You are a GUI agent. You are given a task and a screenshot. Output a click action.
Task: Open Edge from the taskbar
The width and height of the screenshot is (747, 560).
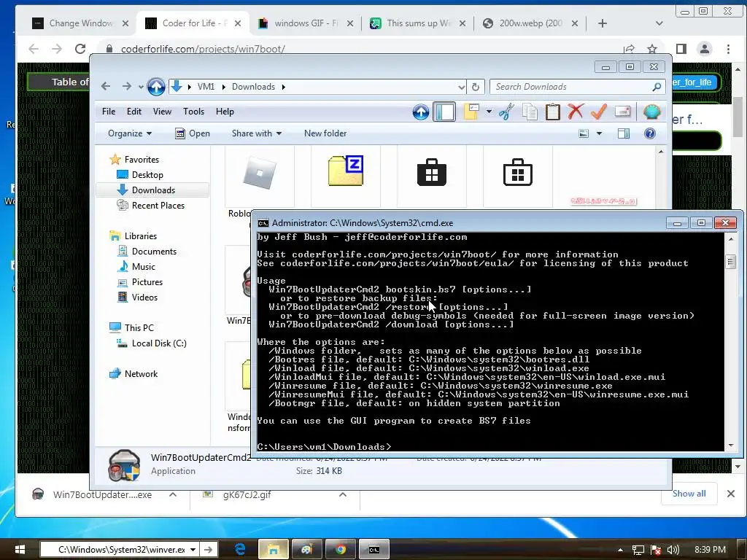point(240,549)
